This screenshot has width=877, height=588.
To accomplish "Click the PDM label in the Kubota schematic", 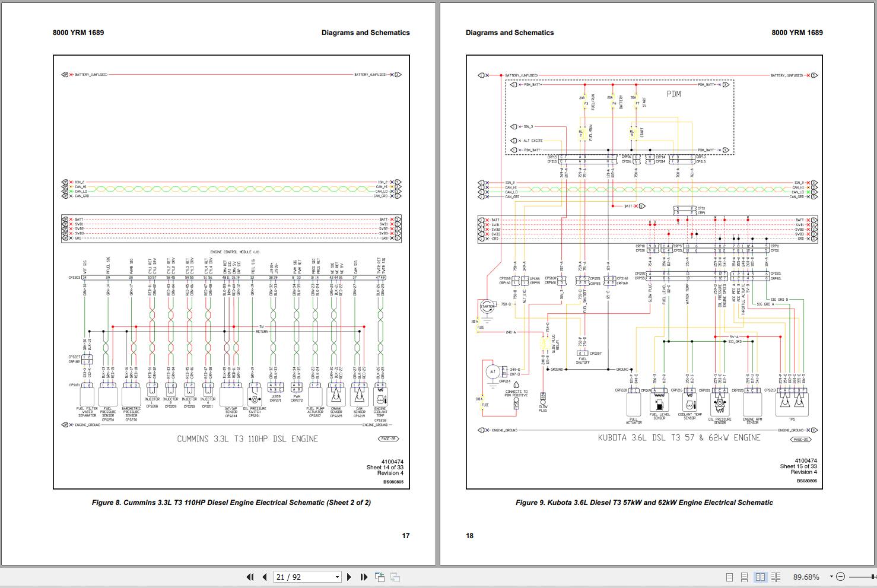I will pyautogui.click(x=673, y=94).
